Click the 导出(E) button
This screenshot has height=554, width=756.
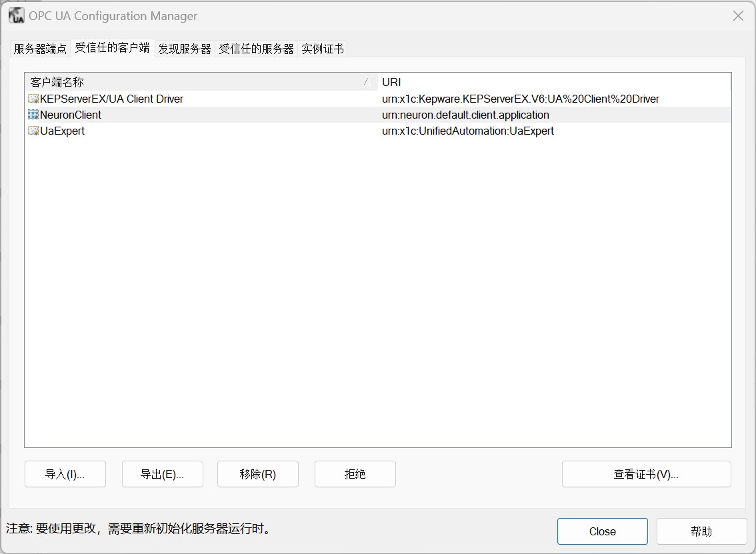[162, 473]
